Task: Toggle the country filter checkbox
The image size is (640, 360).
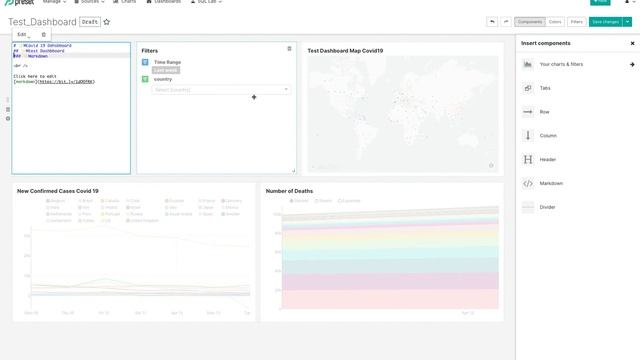Action: tap(145, 79)
